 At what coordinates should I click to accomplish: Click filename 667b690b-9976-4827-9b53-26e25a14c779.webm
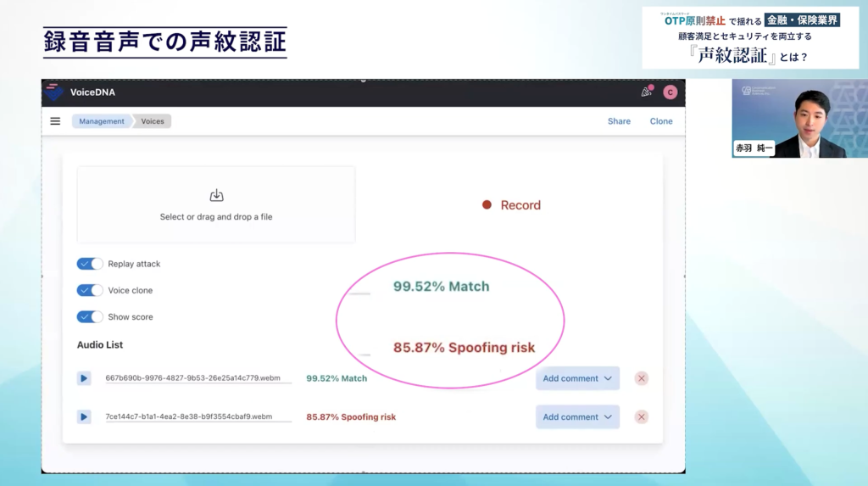click(x=192, y=378)
